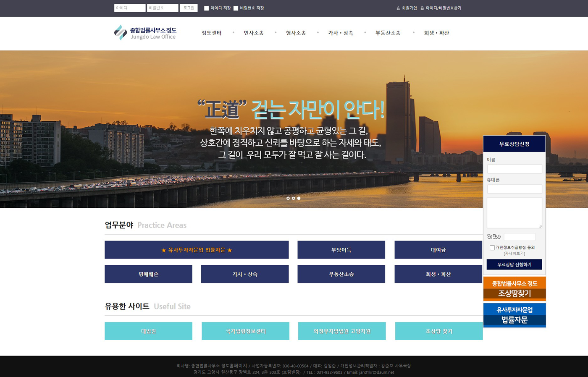588x377 pixels.
Task: Submit with 무료상담 신청하기 button
Action: click(514, 264)
